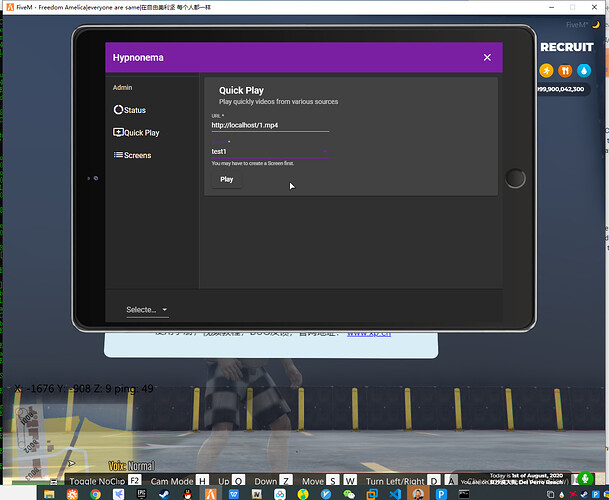Click the "Play quickly videos from various sources" subtitle
Viewport: 609px width, 500px height.
click(278, 102)
